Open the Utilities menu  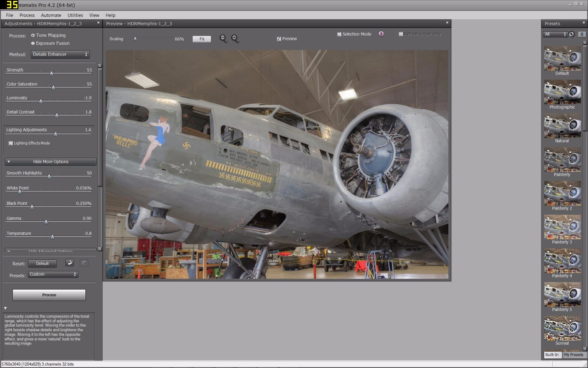click(x=75, y=15)
